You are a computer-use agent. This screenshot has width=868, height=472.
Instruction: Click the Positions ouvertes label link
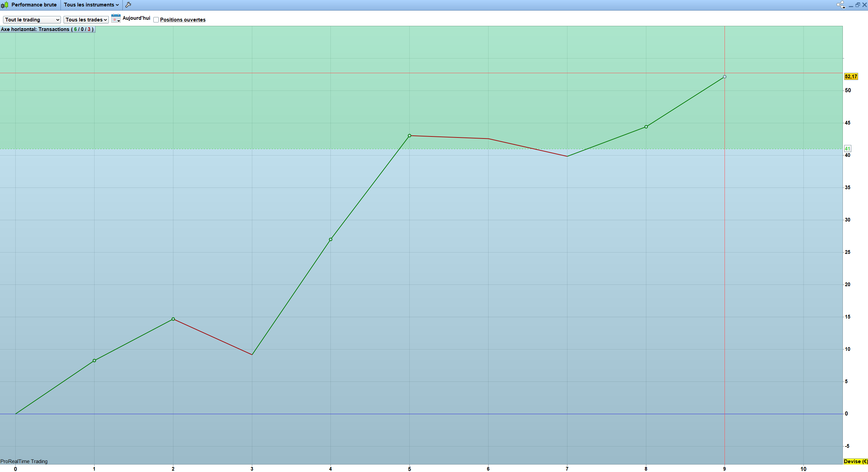point(183,20)
